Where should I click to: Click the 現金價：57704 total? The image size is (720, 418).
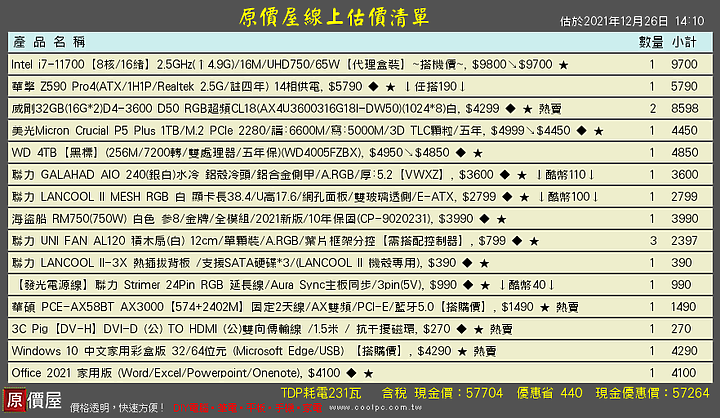coord(458,393)
